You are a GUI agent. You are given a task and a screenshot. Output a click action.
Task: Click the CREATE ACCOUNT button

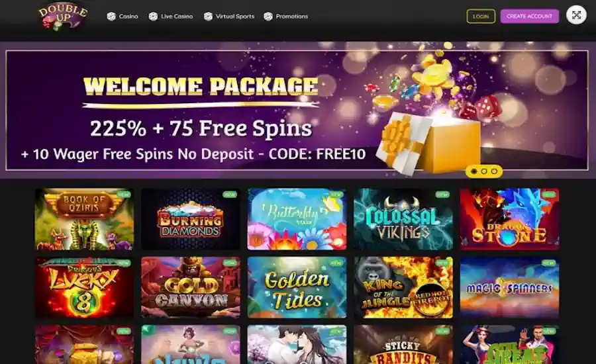pyautogui.click(x=530, y=17)
